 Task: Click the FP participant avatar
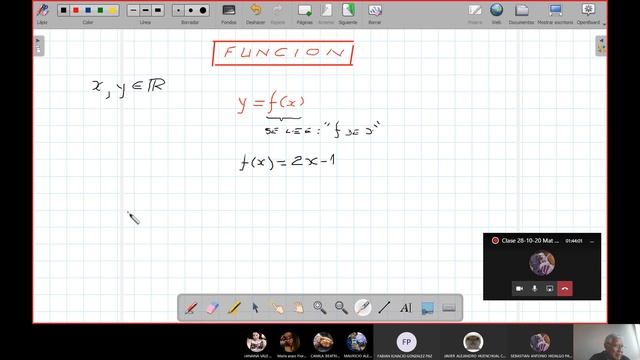(406, 342)
